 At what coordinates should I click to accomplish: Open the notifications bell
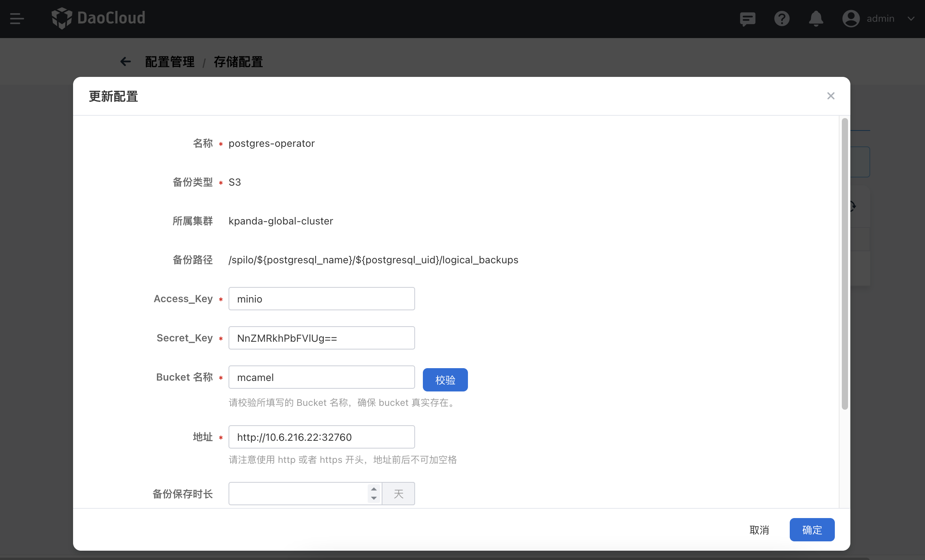tap(816, 19)
